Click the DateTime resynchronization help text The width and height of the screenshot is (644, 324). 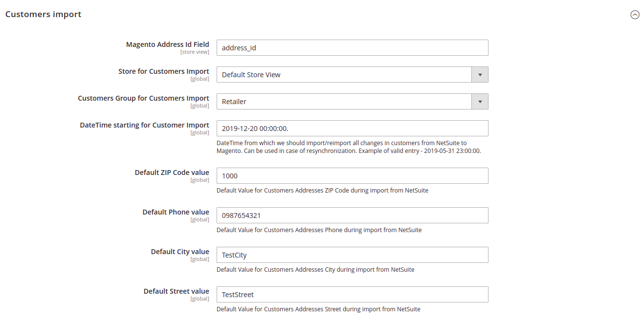349,147
